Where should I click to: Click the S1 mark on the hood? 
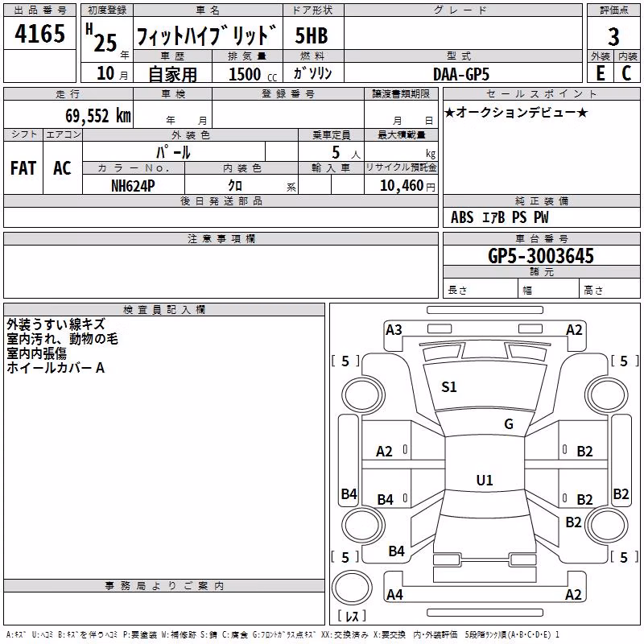coord(448,387)
